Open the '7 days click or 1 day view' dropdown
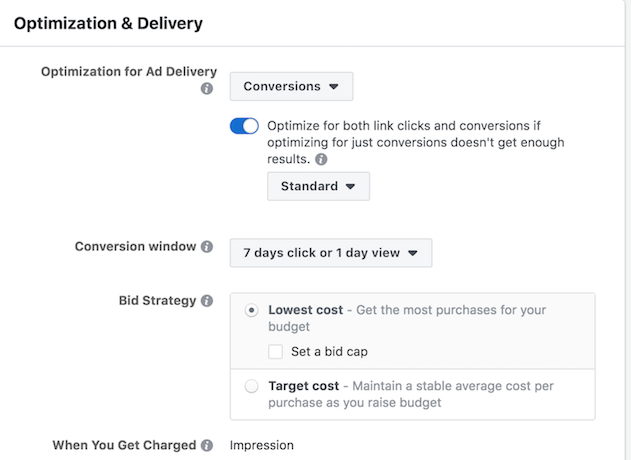The image size is (631, 460). [331, 253]
